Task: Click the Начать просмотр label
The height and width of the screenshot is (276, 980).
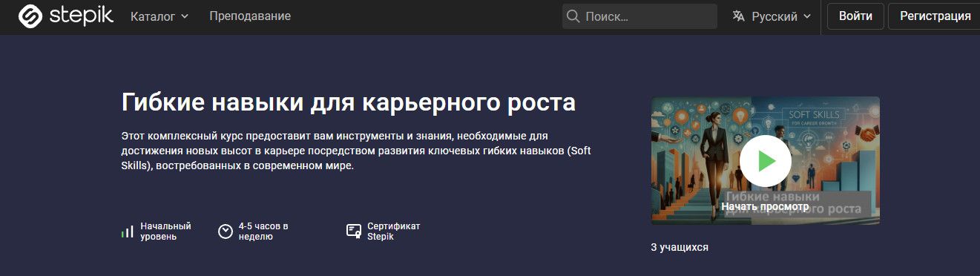Action: click(765, 207)
